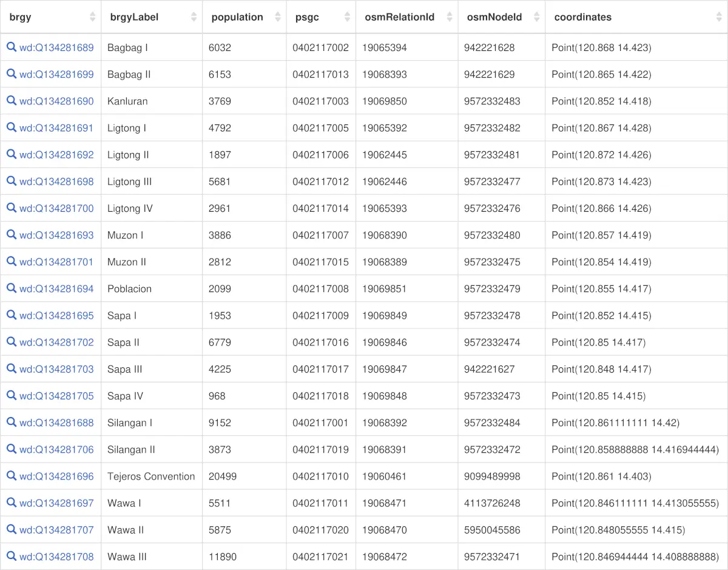Click magnifier icon beside wd:Q134281692
Viewport: 728px width, 570px height.
(12, 154)
